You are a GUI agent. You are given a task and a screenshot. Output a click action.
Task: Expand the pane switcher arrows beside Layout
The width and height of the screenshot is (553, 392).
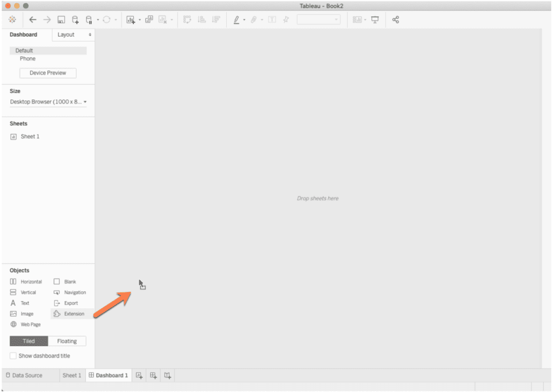90,35
